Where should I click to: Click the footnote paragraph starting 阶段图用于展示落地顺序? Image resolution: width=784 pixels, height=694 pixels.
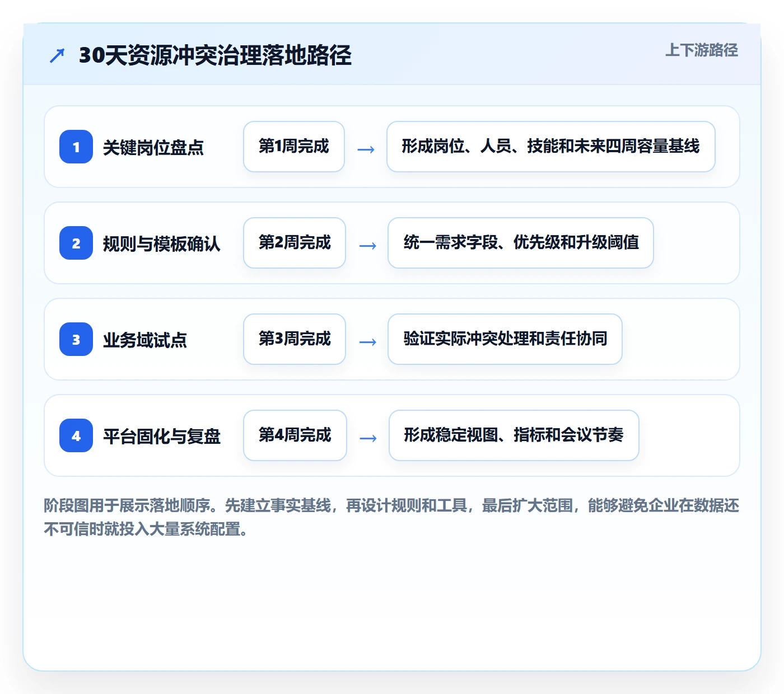pyautogui.click(x=391, y=517)
